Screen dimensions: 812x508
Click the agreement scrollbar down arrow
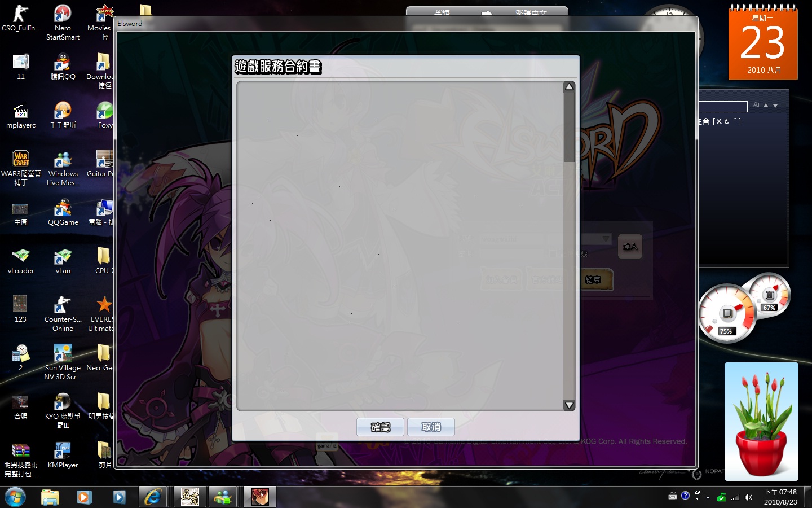pos(570,405)
